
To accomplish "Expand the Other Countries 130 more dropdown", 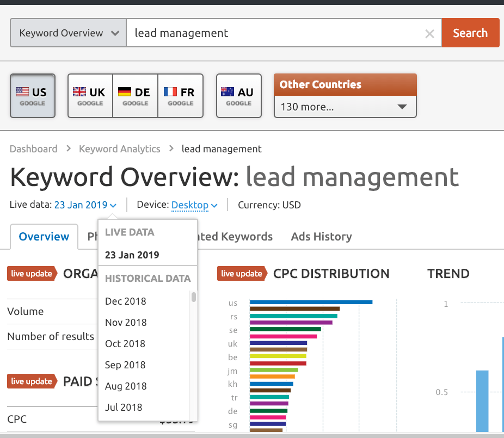I will [x=345, y=107].
